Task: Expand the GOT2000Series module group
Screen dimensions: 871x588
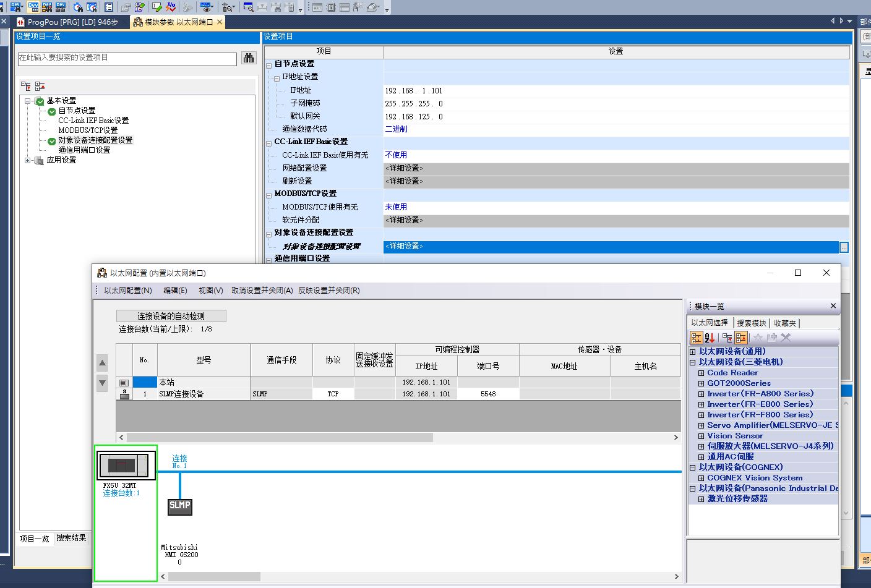Action: point(701,383)
